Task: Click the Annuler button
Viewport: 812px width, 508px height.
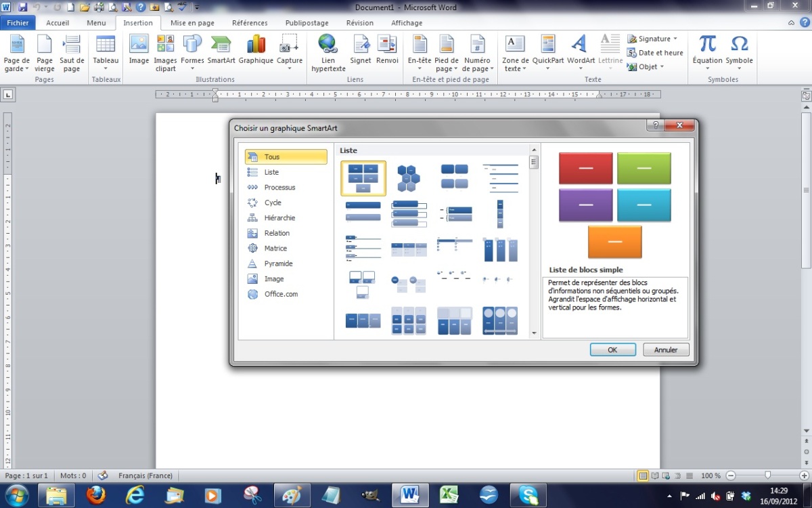Action: point(666,350)
